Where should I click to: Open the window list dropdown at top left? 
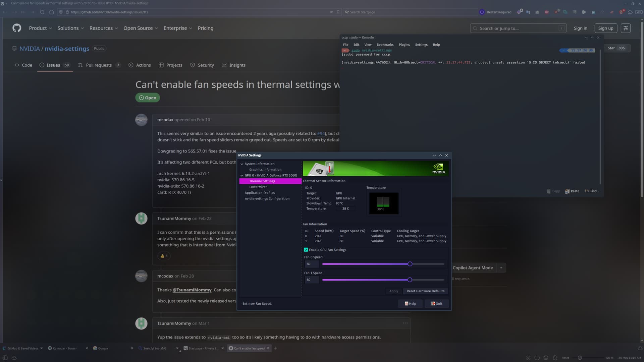[x=4, y=3]
